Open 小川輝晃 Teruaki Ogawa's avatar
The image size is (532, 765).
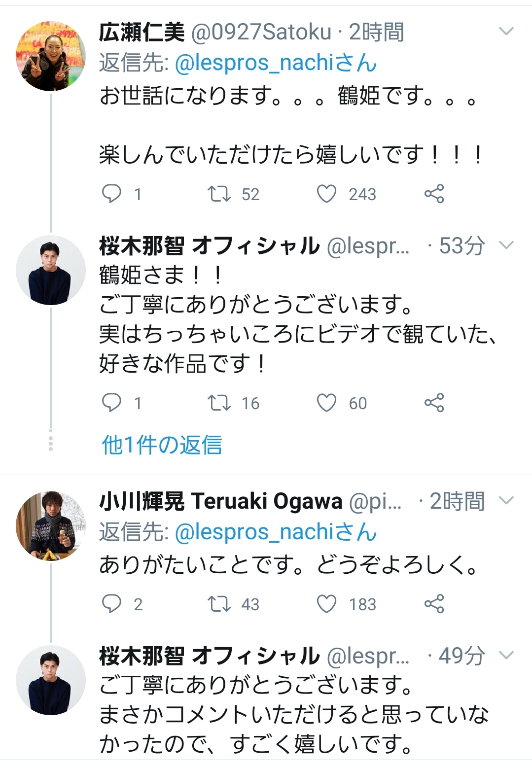pos(51,525)
